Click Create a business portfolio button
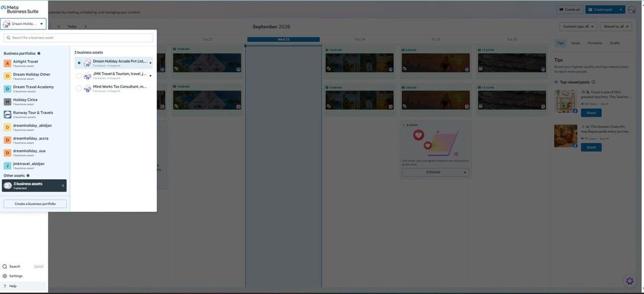This screenshot has width=644, height=294. click(x=35, y=204)
